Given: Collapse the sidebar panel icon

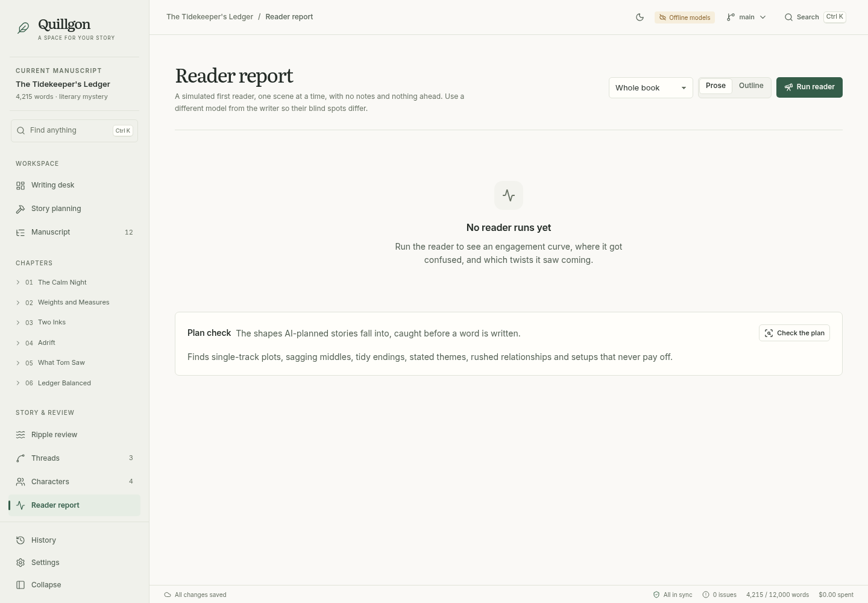Looking at the screenshot, I should pos(20,585).
